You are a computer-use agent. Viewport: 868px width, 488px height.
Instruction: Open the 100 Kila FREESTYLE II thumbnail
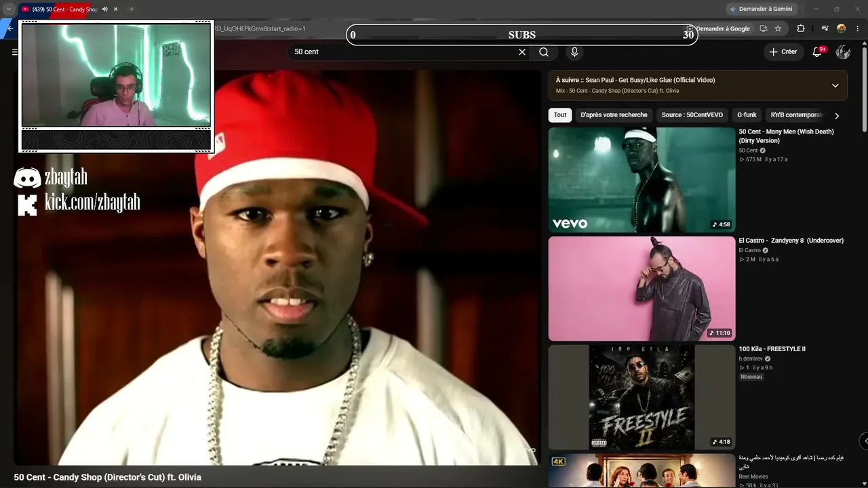642,397
